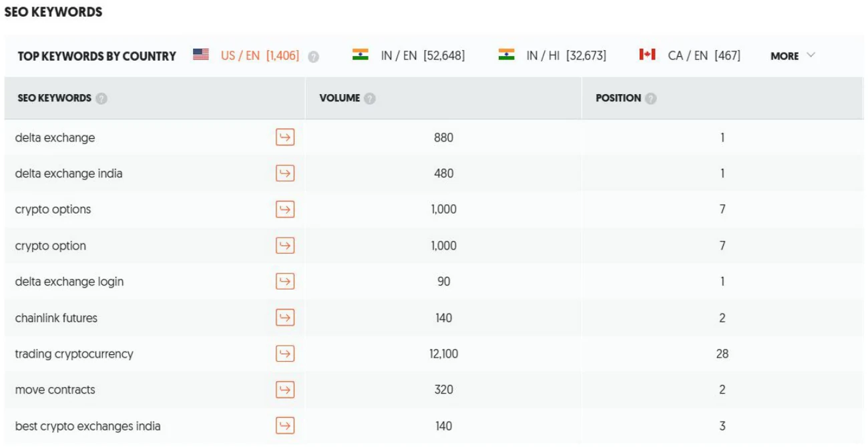Click the keyword 'crypto option'
The height and width of the screenshot is (447, 868).
[50, 246]
